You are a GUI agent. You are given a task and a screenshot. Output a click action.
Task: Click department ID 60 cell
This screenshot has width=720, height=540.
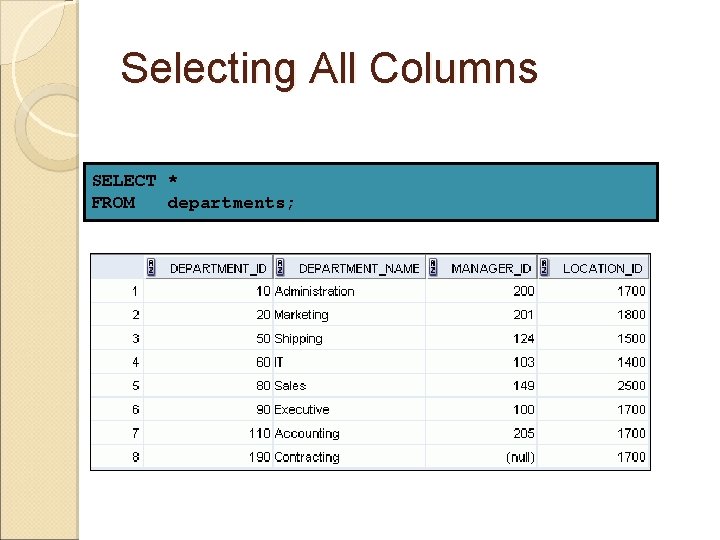[208, 362]
